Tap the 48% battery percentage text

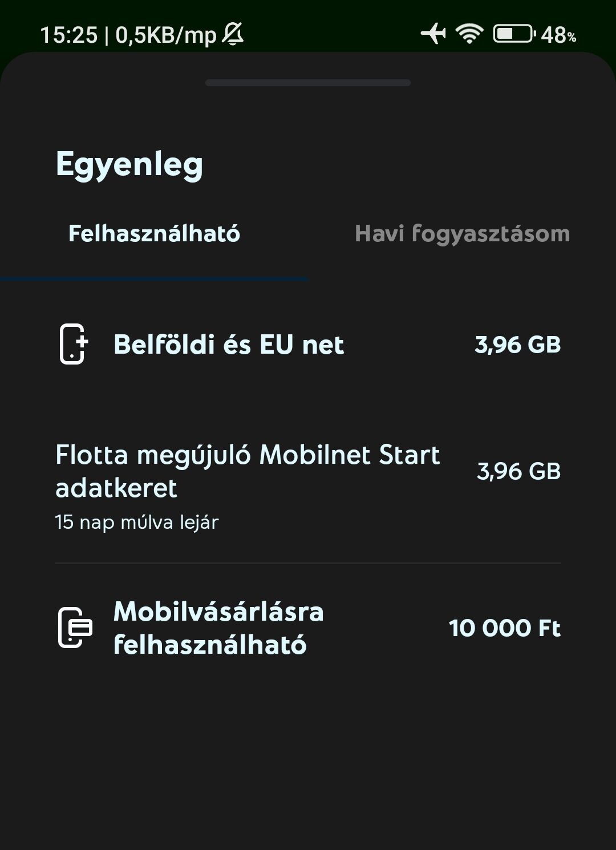click(x=558, y=35)
